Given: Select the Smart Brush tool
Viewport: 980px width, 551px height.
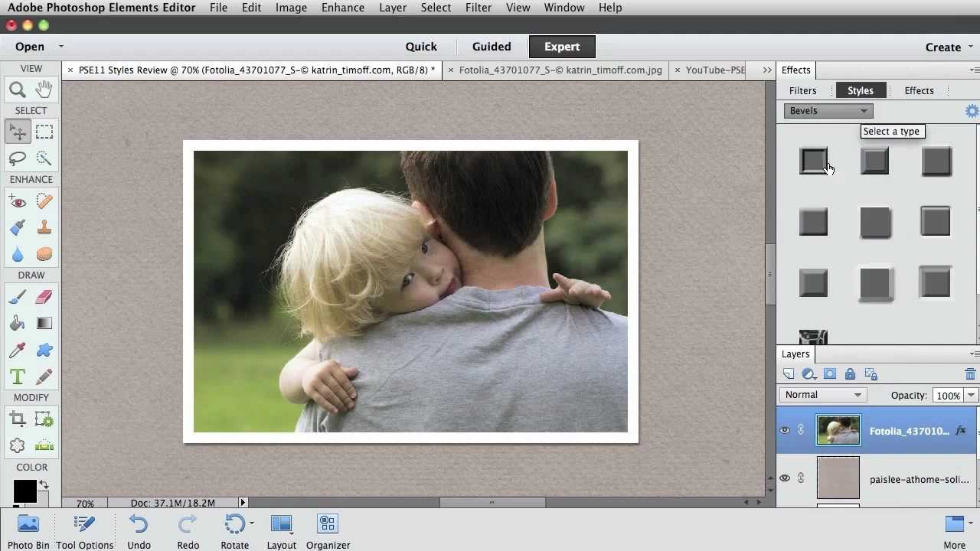Looking at the screenshot, I should coord(18,228).
